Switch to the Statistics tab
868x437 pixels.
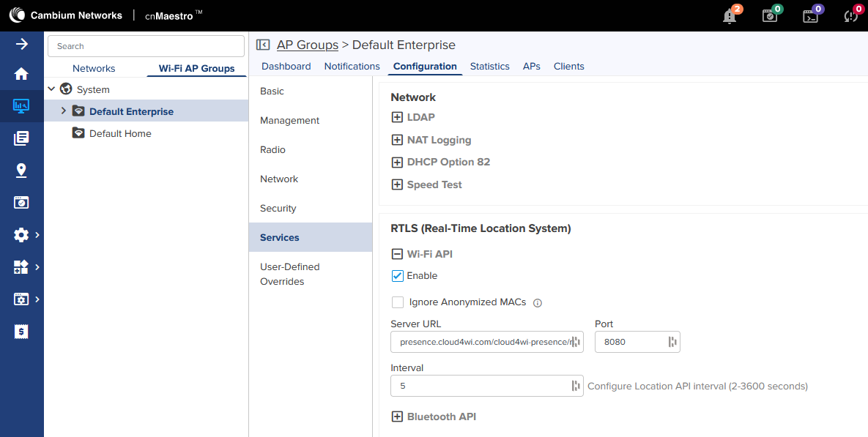(489, 67)
